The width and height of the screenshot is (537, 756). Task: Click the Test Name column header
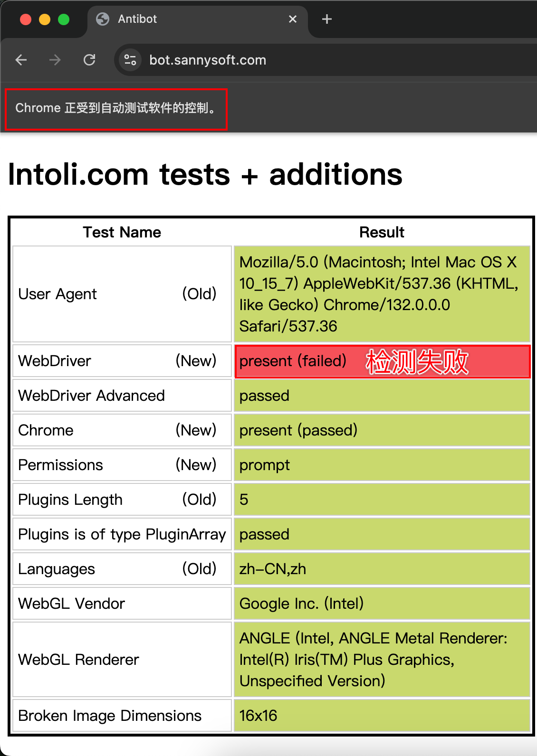click(122, 232)
